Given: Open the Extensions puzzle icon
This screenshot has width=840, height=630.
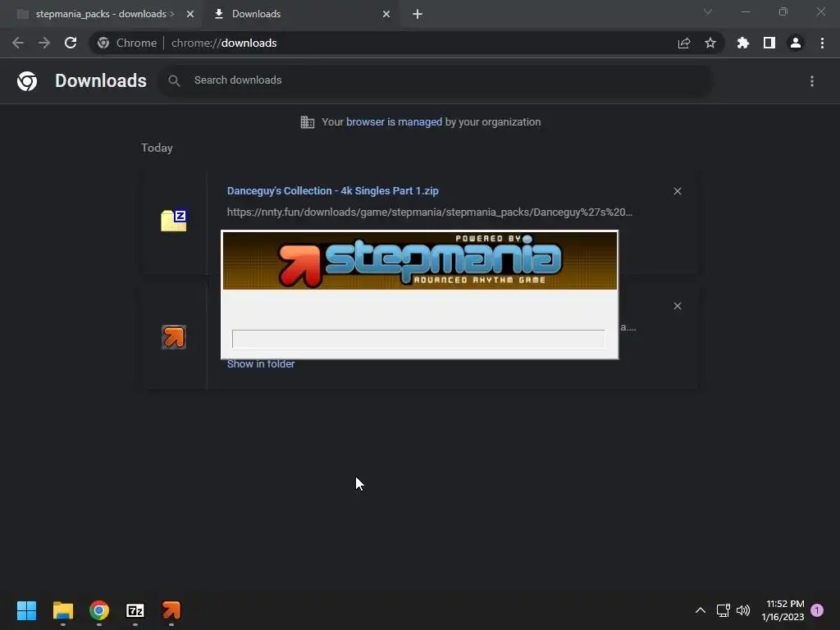Looking at the screenshot, I should pos(743,43).
